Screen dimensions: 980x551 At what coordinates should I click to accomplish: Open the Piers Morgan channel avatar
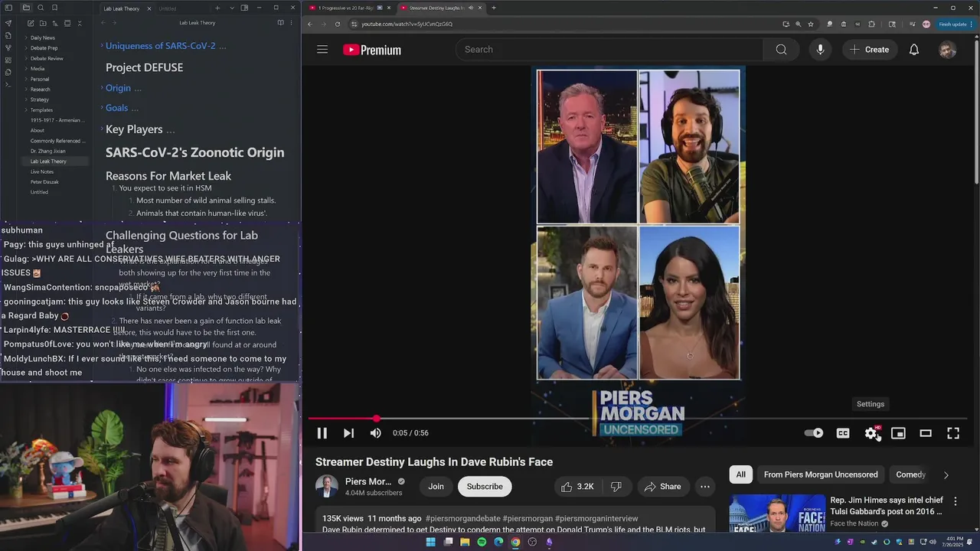(327, 487)
